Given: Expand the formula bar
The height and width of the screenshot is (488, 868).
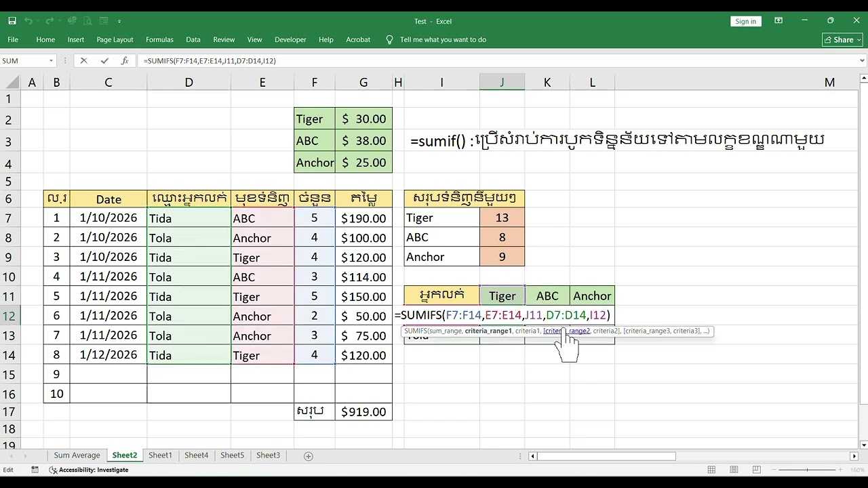Looking at the screenshot, I should coord(862,60).
